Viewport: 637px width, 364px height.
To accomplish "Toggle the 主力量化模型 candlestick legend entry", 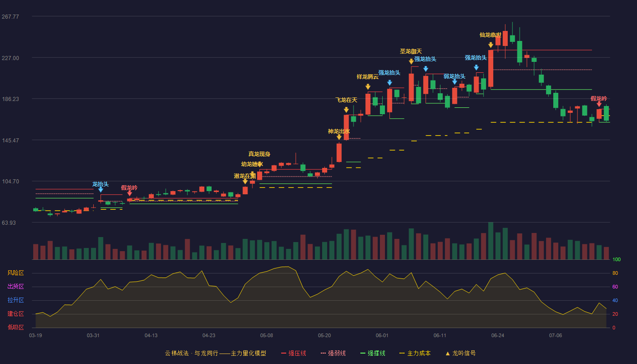I will pyautogui.click(x=216, y=353).
